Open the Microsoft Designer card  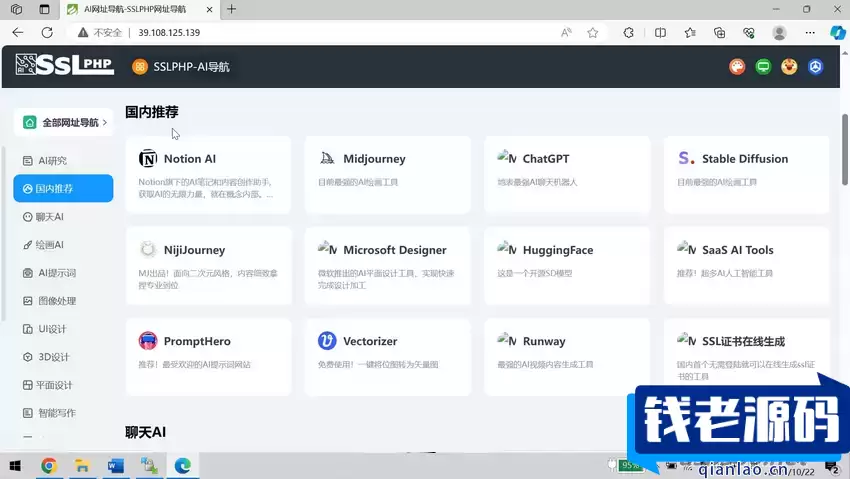click(x=388, y=266)
